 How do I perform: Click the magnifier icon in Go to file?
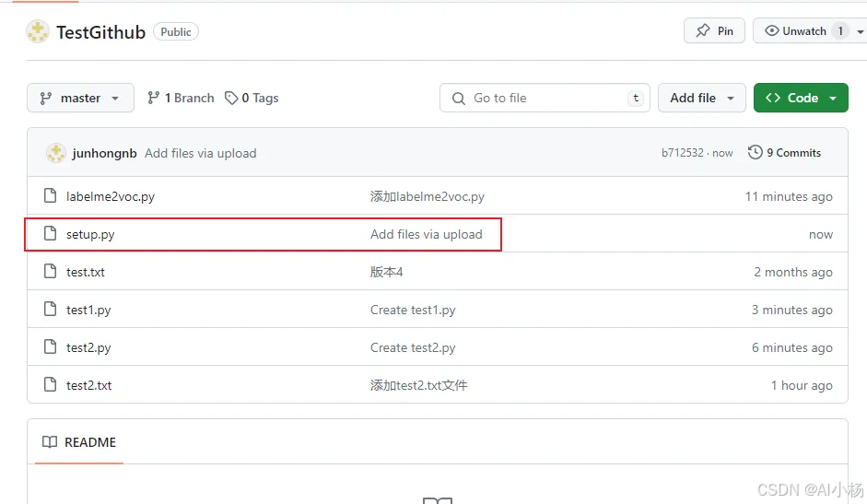click(459, 99)
